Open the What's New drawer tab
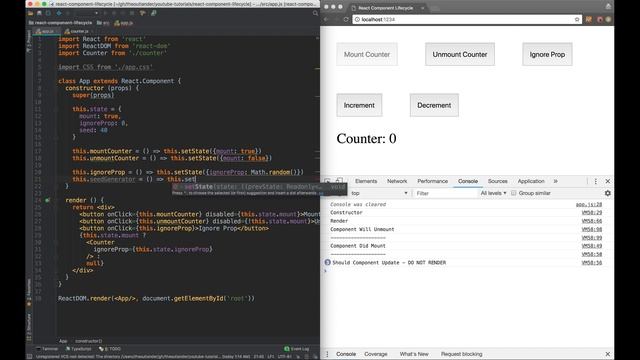This screenshot has height=360, width=640. [x=414, y=354]
